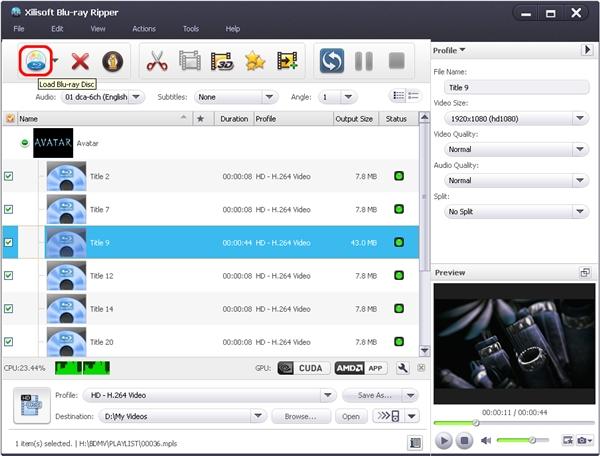
Task: Switch to thumbnail list view icon
Action: coord(413,96)
